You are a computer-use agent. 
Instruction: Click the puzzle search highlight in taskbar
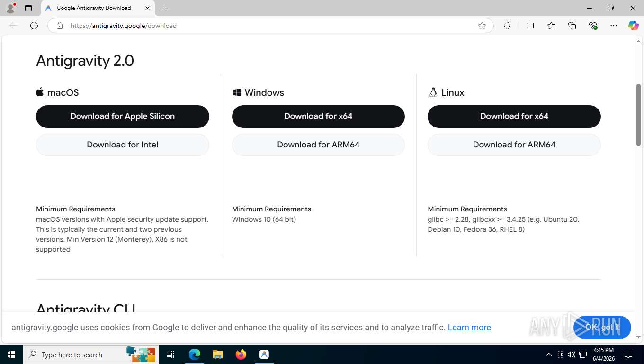pos(141,355)
